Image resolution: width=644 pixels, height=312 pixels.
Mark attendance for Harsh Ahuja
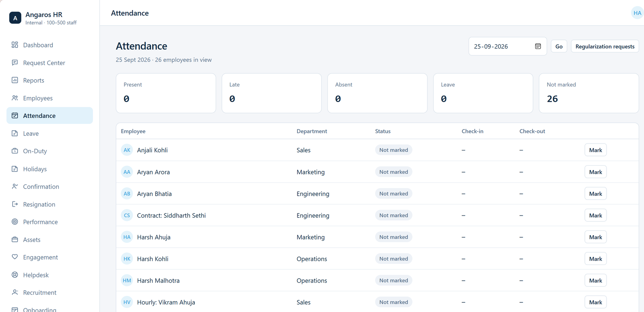595,237
